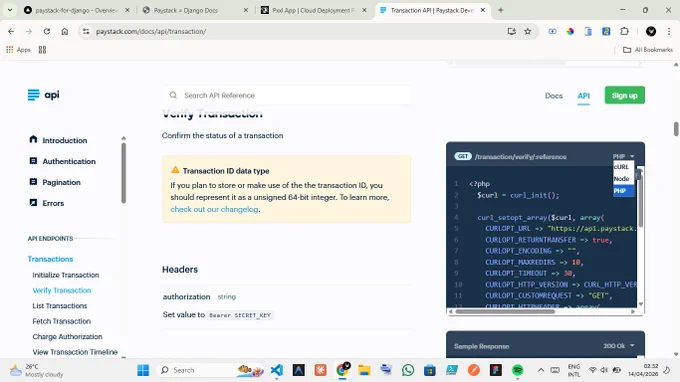Show hidden system tray icons
The image size is (680, 382).
[x=540, y=370]
